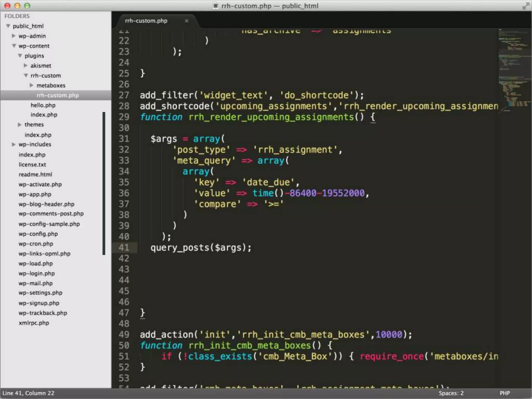Expand the wp-admin folder
This screenshot has height=399, width=532.
(x=14, y=36)
